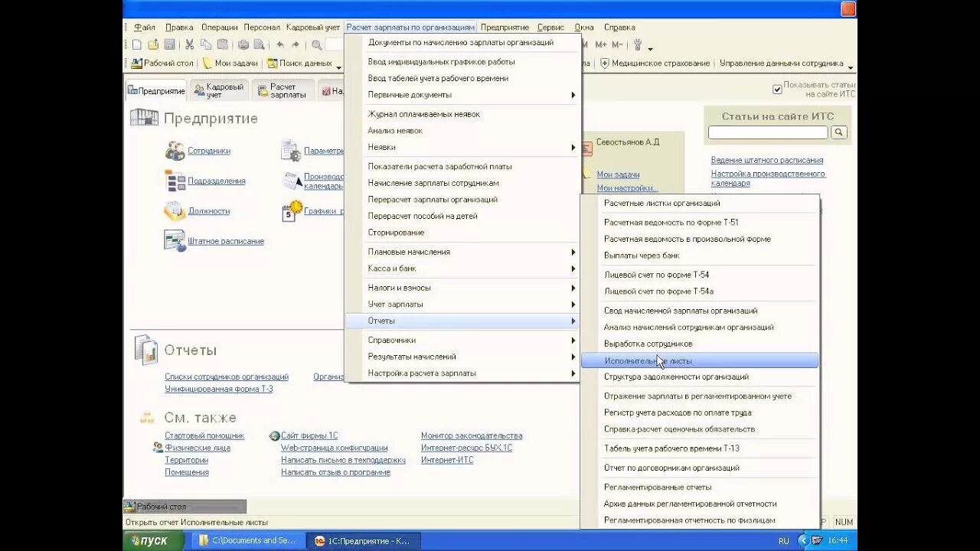Click the Графики работы calendar icon
This screenshot has width=980, height=551.
pos(292,210)
